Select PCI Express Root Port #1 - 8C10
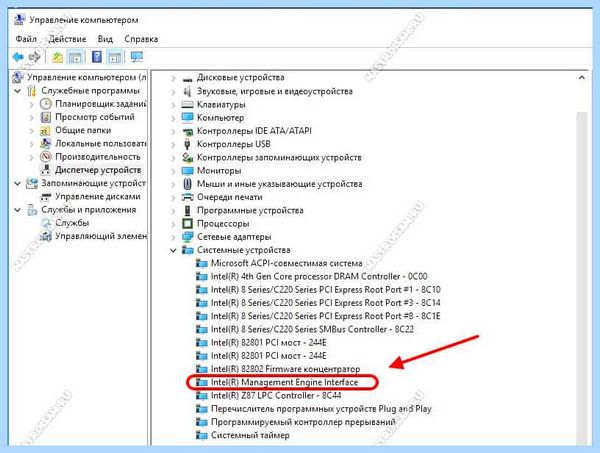This screenshot has height=453, width=600. 326,290
